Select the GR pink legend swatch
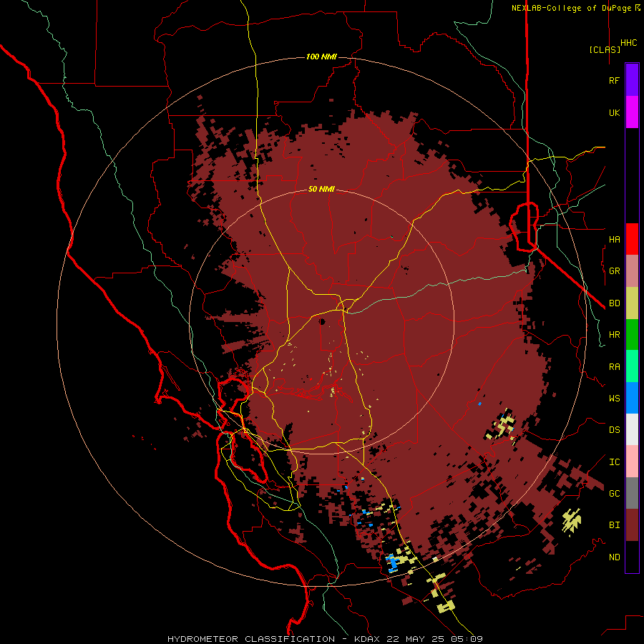Image resolution: width=644 pixels, height=644 pixels. pyautogui.click(x=632, y=271)
